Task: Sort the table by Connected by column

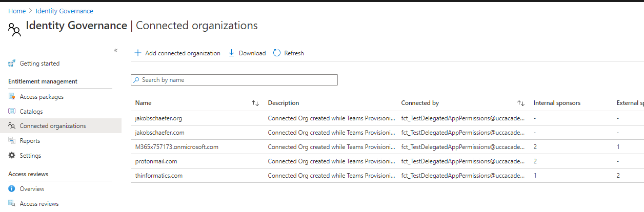Action: (x=521, y=103)
